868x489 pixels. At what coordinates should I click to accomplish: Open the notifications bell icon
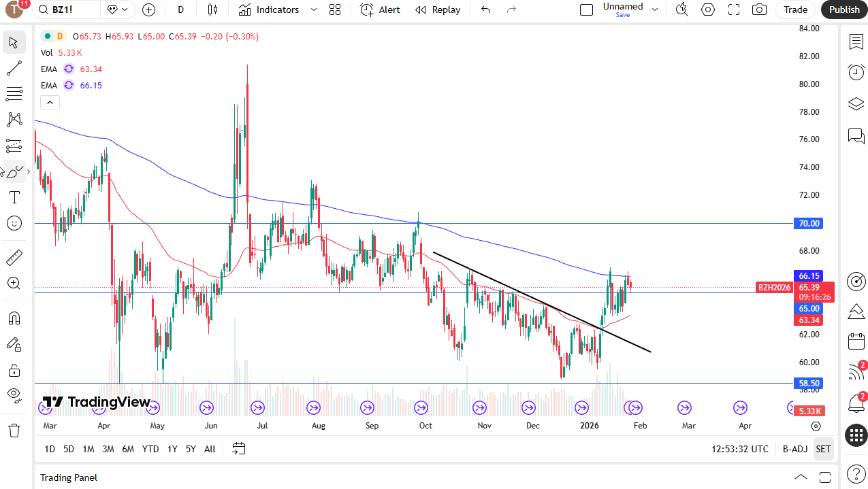[856, 403]
